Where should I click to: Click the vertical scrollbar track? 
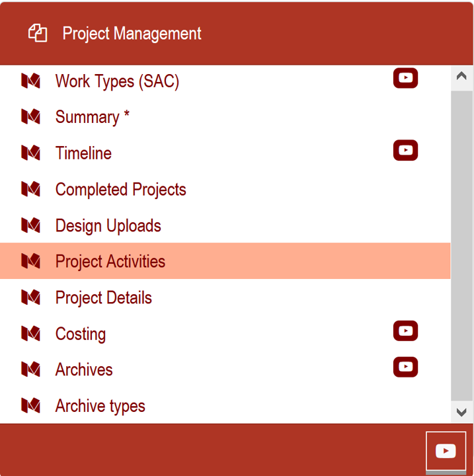tap(461, 245)
